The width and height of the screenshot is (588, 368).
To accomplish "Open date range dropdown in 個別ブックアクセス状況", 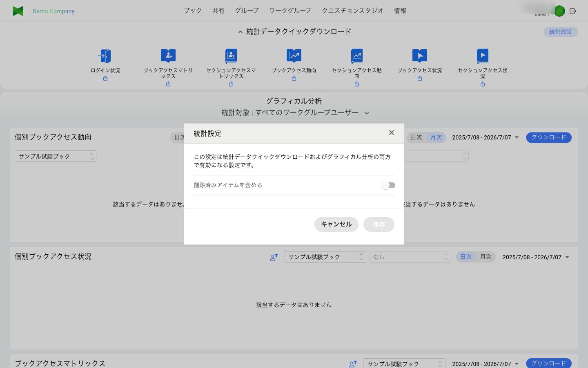I will [x=536, y=257].
